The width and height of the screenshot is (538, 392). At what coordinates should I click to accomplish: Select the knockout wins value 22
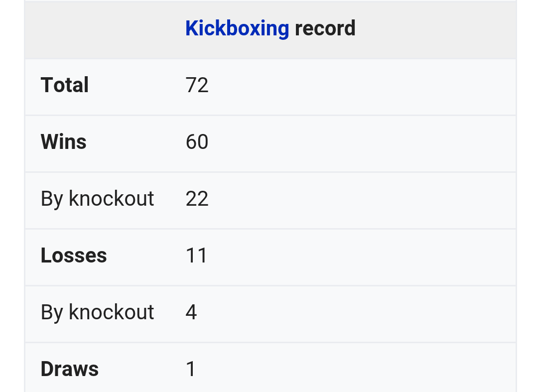pyautogui.click(x=197, y=199)
